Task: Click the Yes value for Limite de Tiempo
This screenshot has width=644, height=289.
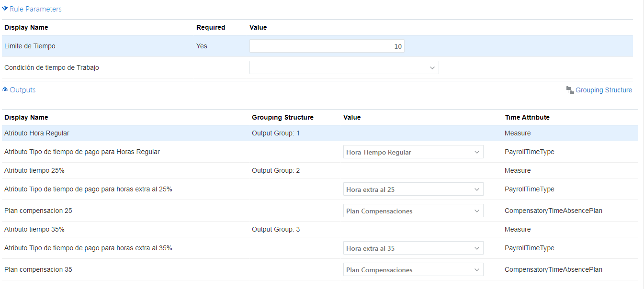Action: (202, 46)
